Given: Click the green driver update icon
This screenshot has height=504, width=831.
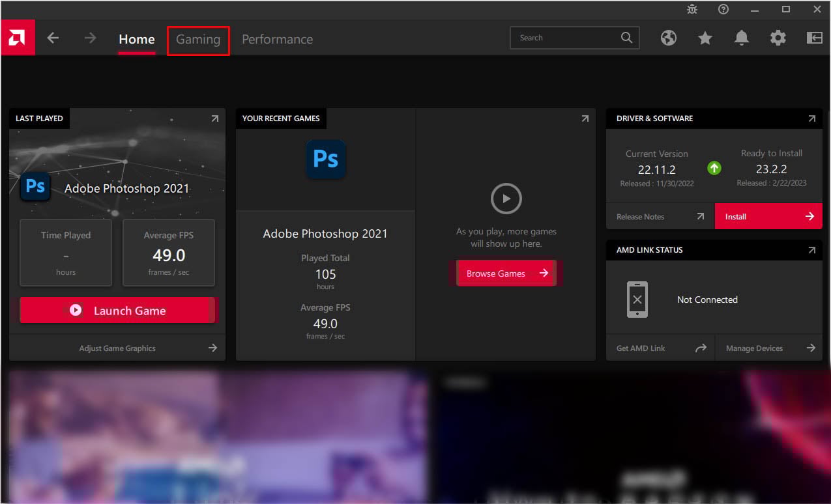Looking at the screenshot, I should coord(714,168).
